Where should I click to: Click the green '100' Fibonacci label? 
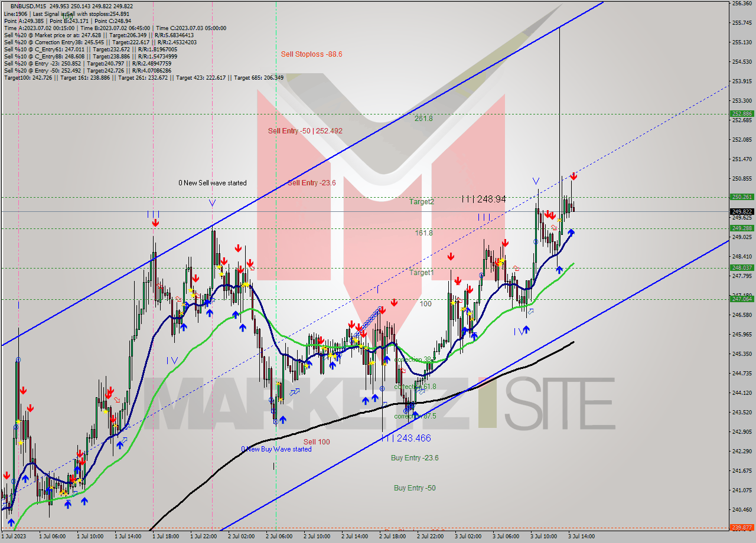tap(425, 304)
